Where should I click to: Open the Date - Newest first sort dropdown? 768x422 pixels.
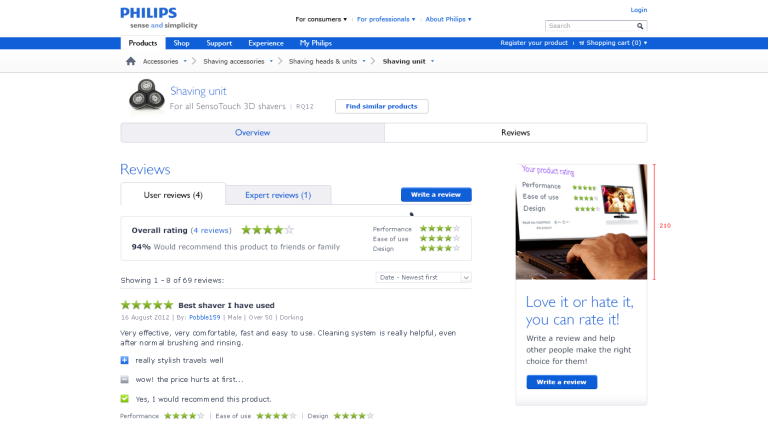423,278
